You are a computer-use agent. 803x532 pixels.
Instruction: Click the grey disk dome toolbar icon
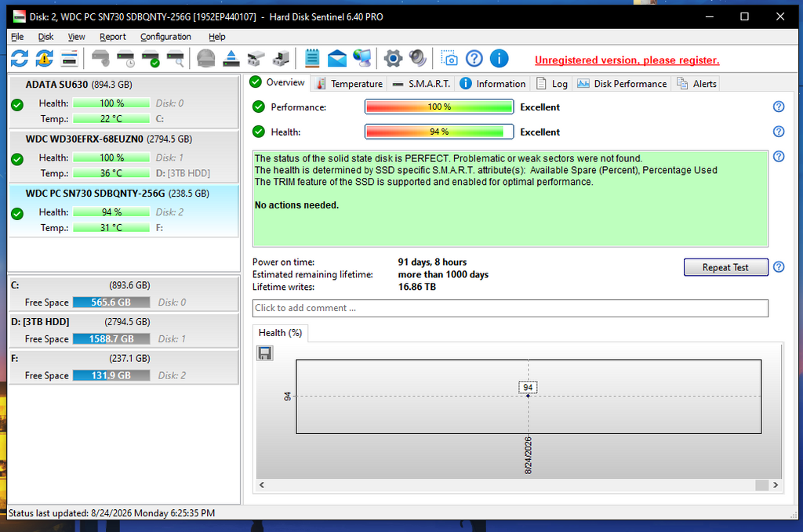(206, 58)
